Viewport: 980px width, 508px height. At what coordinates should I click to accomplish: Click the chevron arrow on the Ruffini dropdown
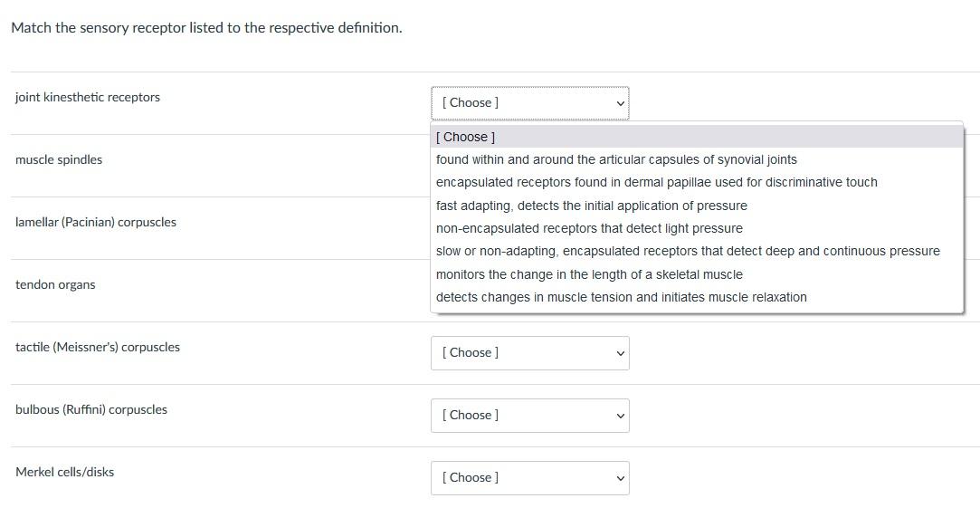pos(620,416)
